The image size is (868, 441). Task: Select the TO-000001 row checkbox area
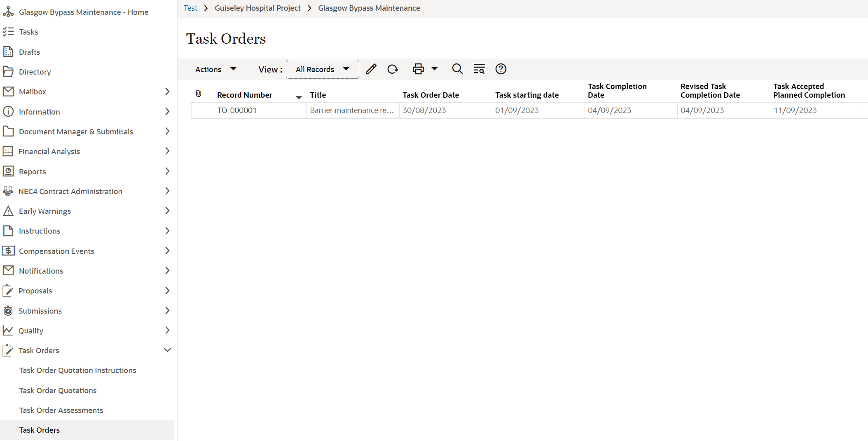pos(202,110)
